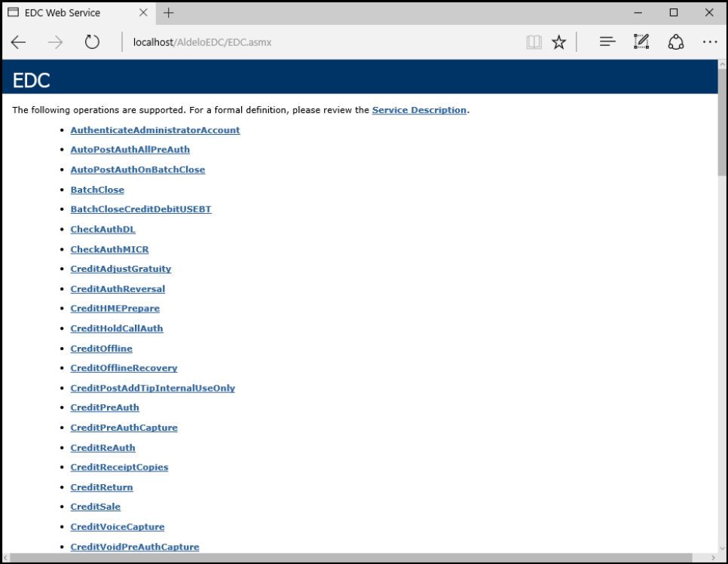Select the EDC Web Service tab
Viewport: 728px width, 564px height.
(79, 13)
